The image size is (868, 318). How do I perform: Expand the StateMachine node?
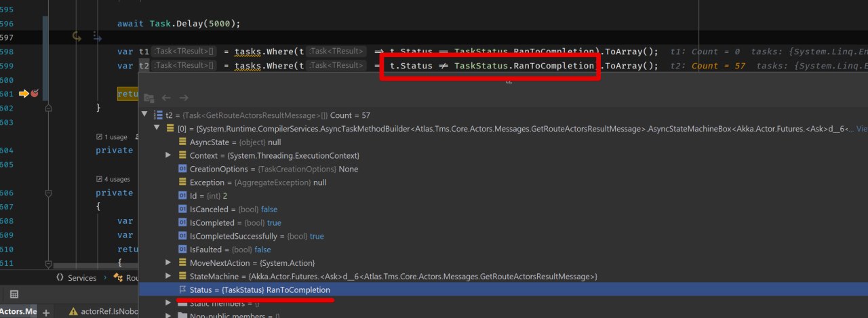pos(169,276)
